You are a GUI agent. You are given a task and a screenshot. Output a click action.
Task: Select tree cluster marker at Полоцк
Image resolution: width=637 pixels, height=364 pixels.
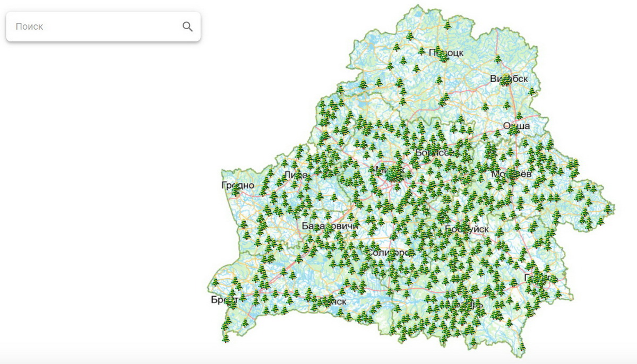pos(442,55)
